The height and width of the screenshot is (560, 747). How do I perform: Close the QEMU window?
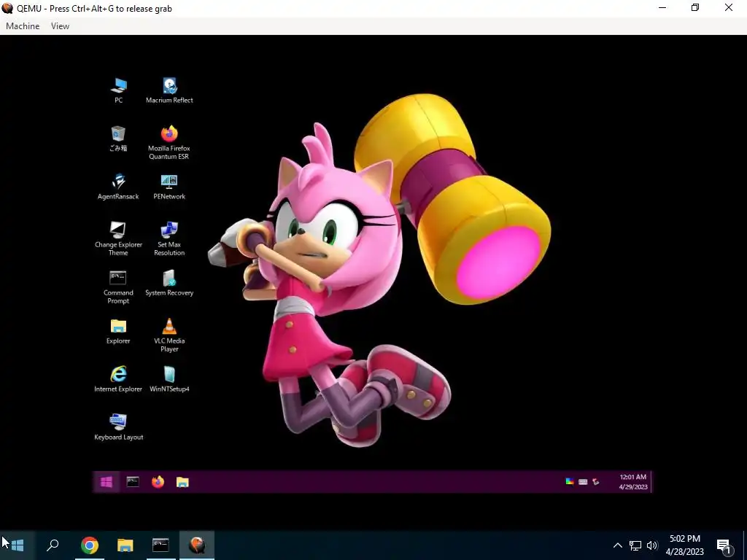coord(729,8)
